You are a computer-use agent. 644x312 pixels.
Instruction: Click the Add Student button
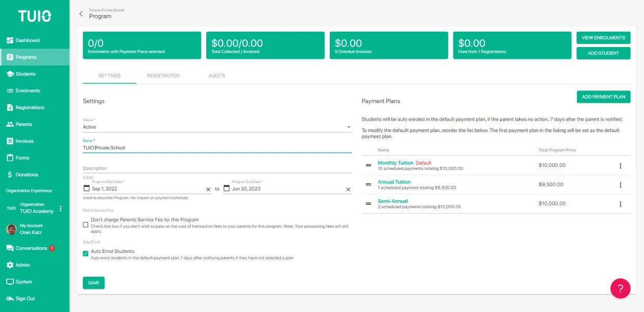click(603, 53)
